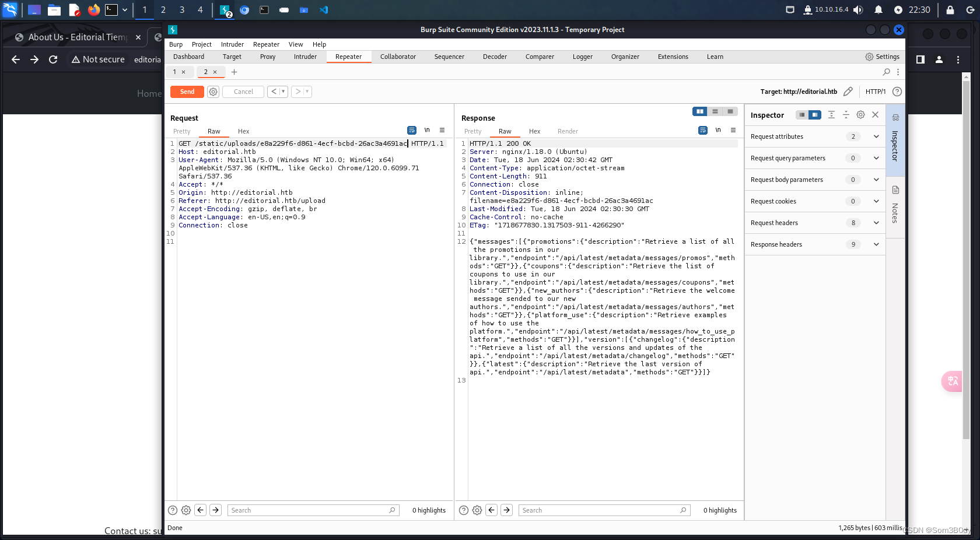
Task: Search Repeater tabs with magnifier icon
Action: [x=887, y=72]
